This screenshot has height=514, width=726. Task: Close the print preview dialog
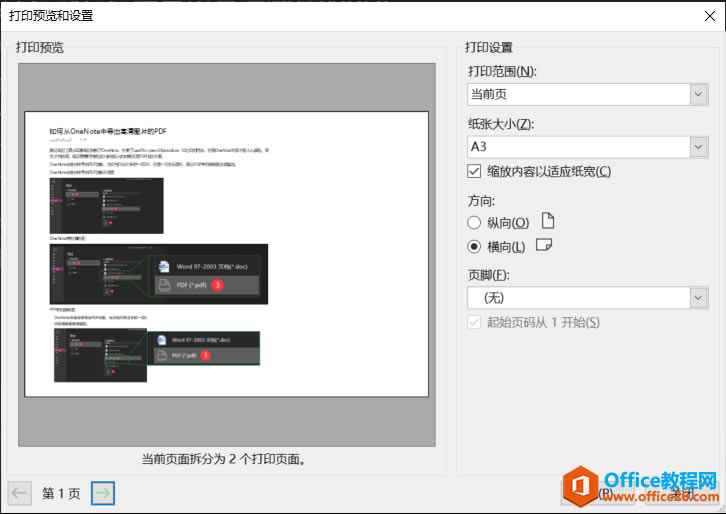pyautogui.click(x=709, y=16)
